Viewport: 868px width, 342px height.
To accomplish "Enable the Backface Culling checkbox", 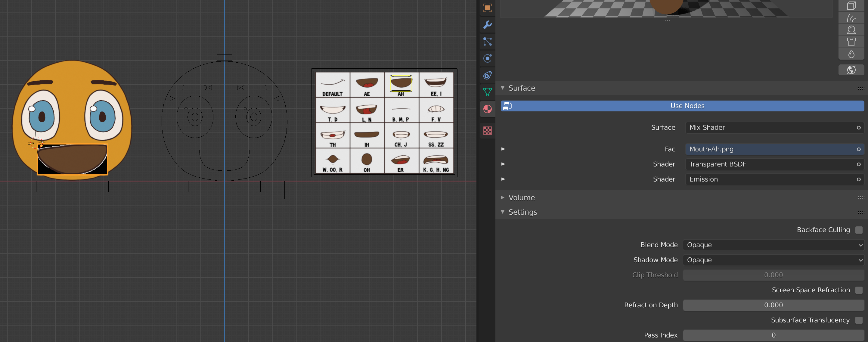I will [x=859, y=230].
